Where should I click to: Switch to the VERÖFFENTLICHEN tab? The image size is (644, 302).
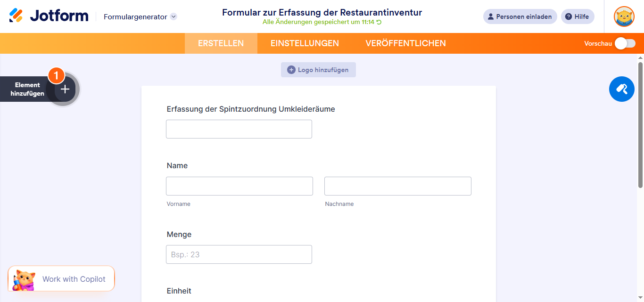(405, 43)
